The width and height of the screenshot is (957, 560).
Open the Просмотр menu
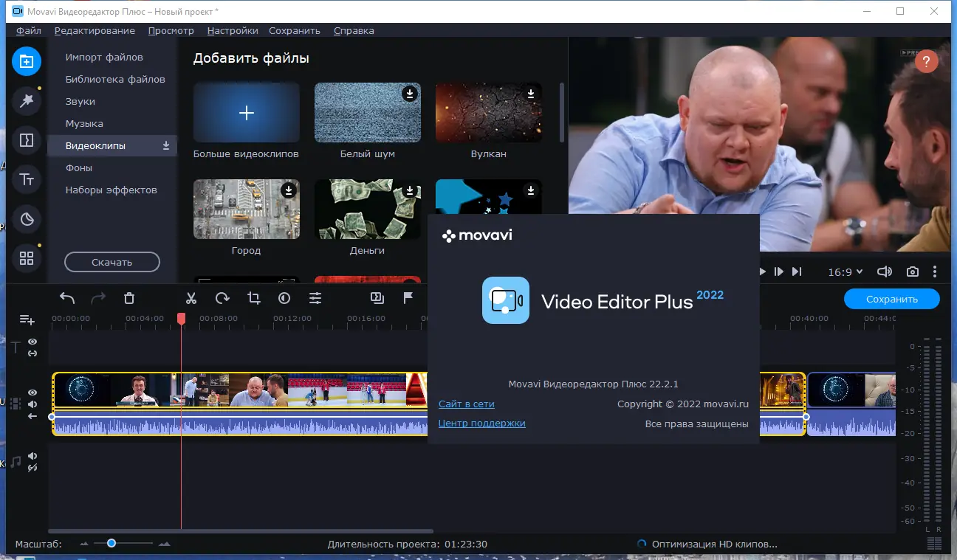tap(171, 30)
